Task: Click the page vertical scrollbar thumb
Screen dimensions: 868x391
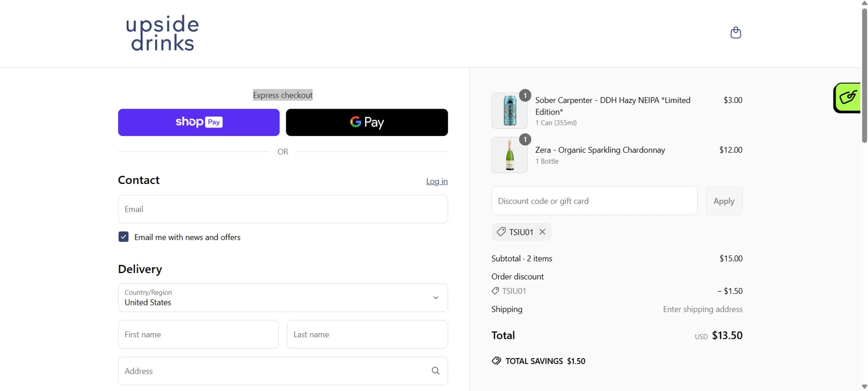Action: pos(864,75)
